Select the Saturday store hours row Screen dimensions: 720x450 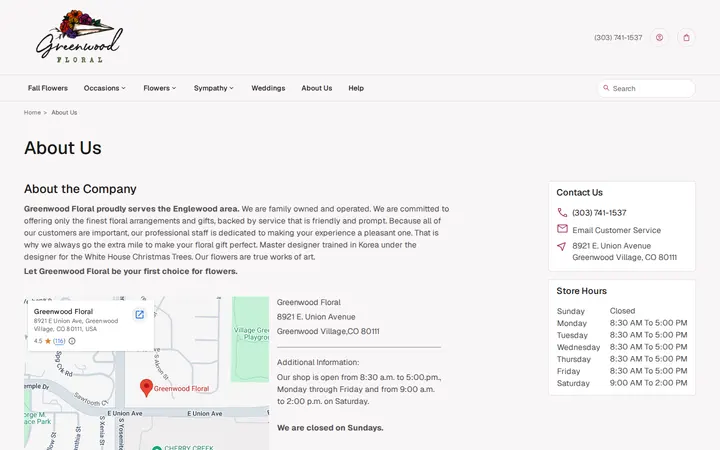click(622, 383)
